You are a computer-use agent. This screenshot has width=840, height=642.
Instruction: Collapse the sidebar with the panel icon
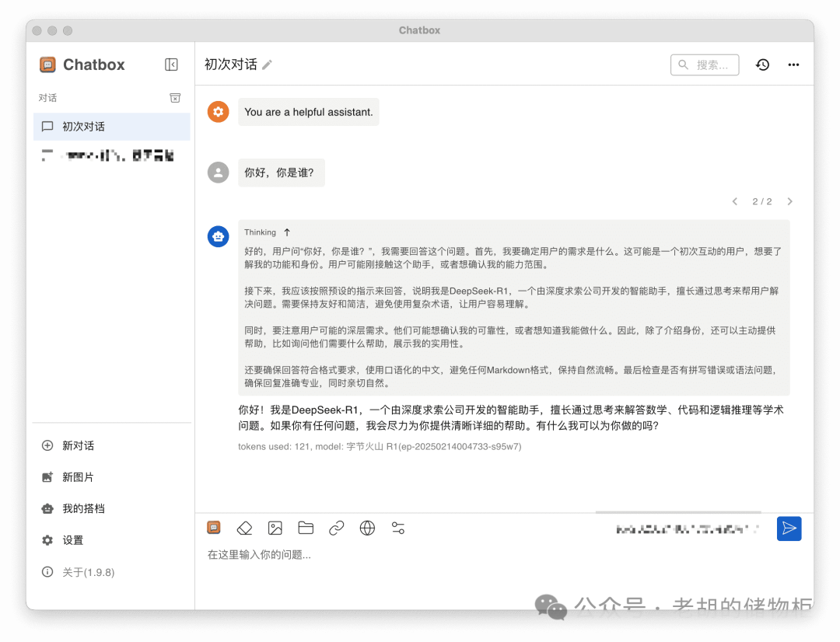point(171,65)
